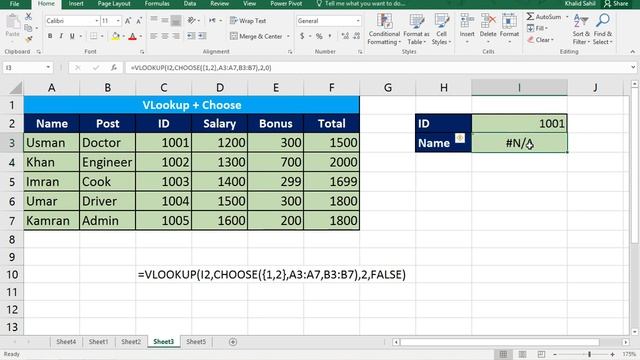The width and height of the screenshot is (640, 360).
Task: Click the Share button
Action: pos(616,4)
